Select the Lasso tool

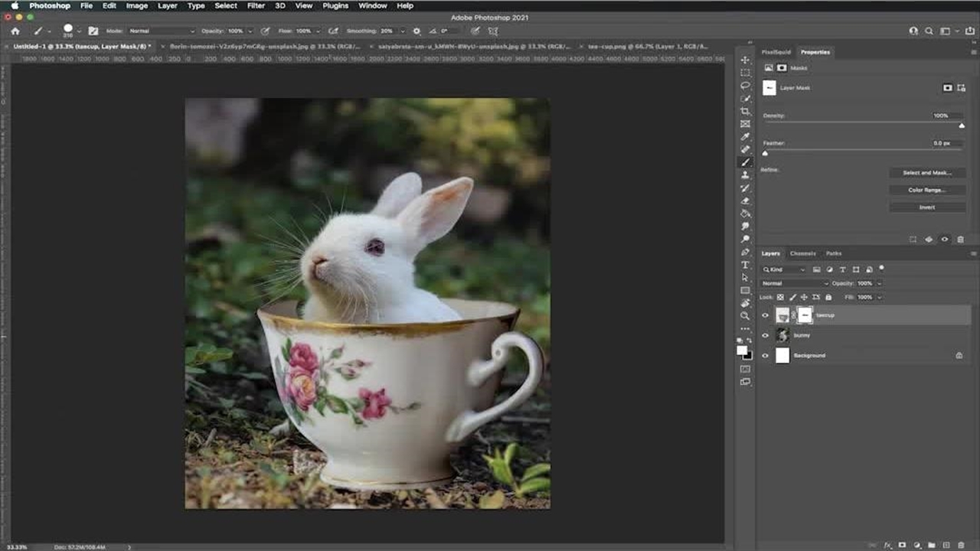tap(745, 86)
